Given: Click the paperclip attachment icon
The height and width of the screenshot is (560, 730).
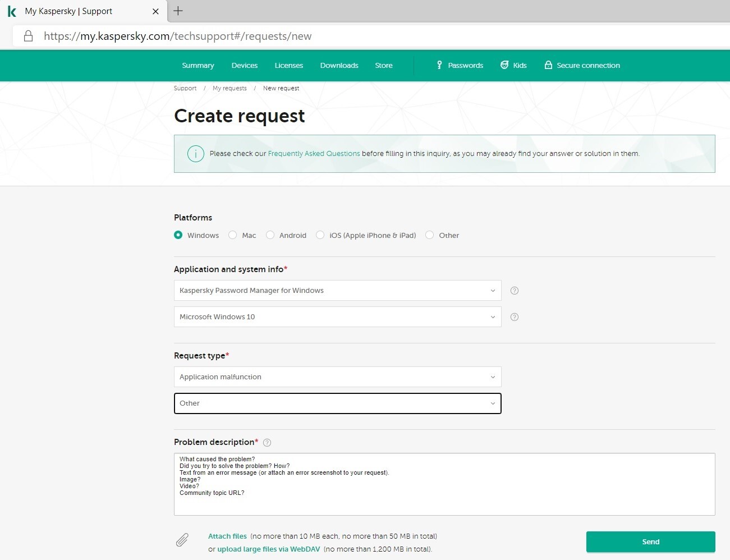Looking at the screenshot, I should (182, 540).
